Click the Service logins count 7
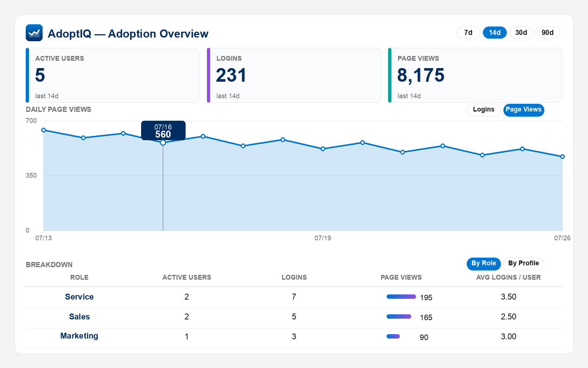 [294, 297]
